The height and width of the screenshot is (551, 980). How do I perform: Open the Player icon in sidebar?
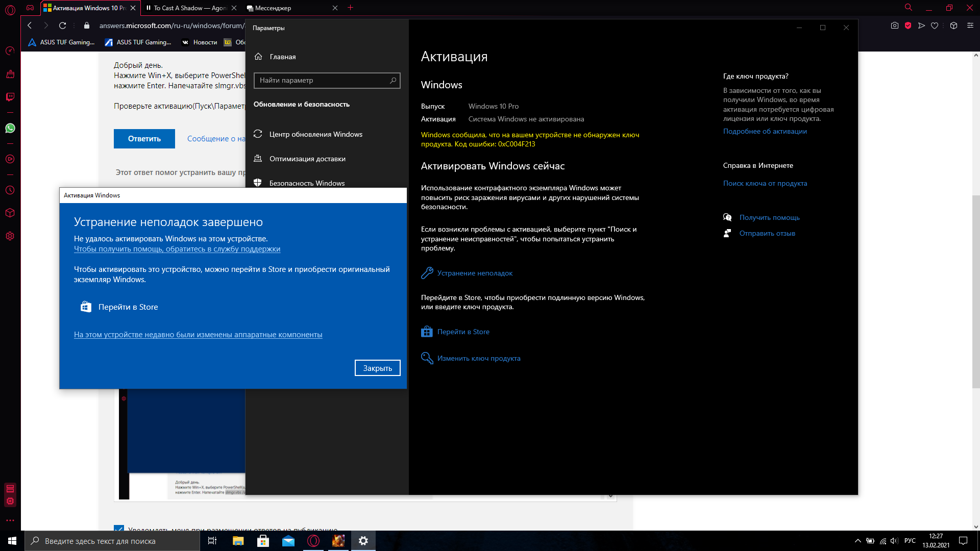pos(10,159)
